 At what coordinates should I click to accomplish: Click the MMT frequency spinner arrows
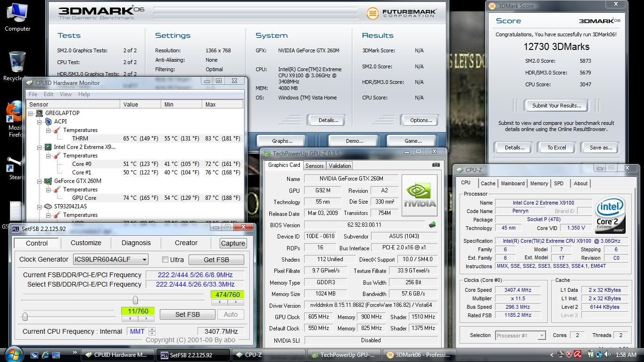coord(152,331)
